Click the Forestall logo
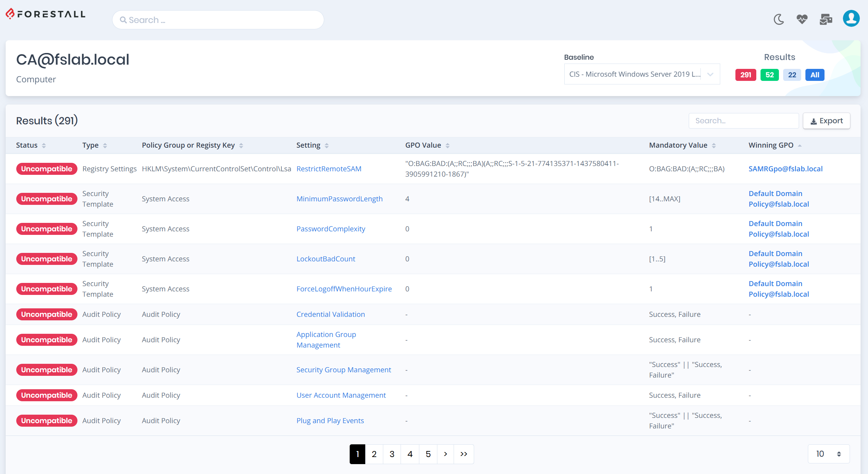The image size is (868, 474). click(45, 14)
